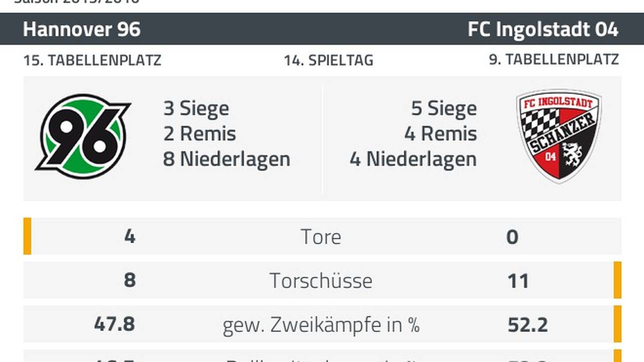Image resolution: width=644 pixels, height=362 pixels.
Task: Click the 15. Tabellenplatz text
Action: pos(92,60)
